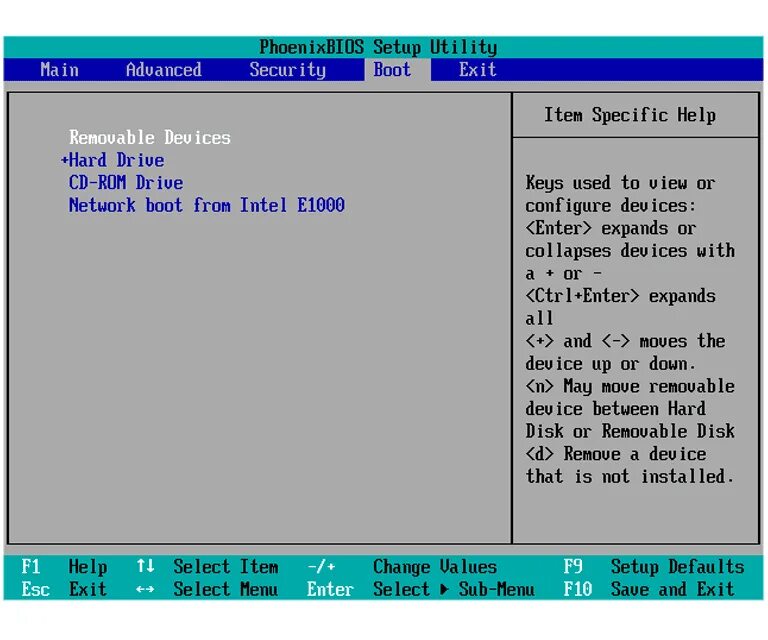This screenshot has width=768, height=640.
Task: Click the -/+ Change Values hint
Action: tap(402, 567)
